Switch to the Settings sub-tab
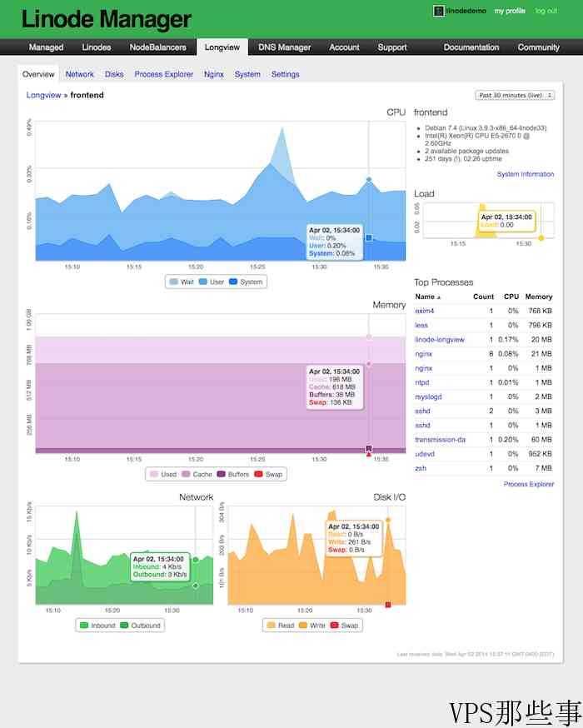Image resolution: width=583 pixels, height=728 pixels. (x=286, y=74)
